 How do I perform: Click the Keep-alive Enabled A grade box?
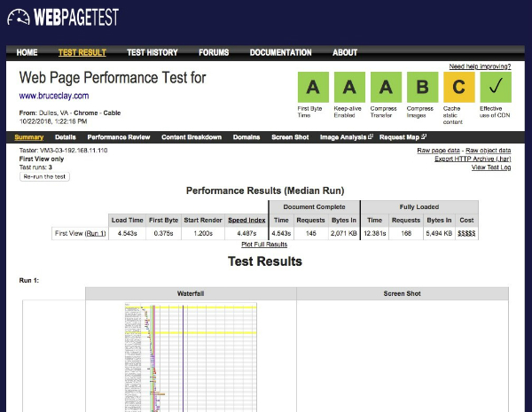pyautogui.click(x=349, y=87)
